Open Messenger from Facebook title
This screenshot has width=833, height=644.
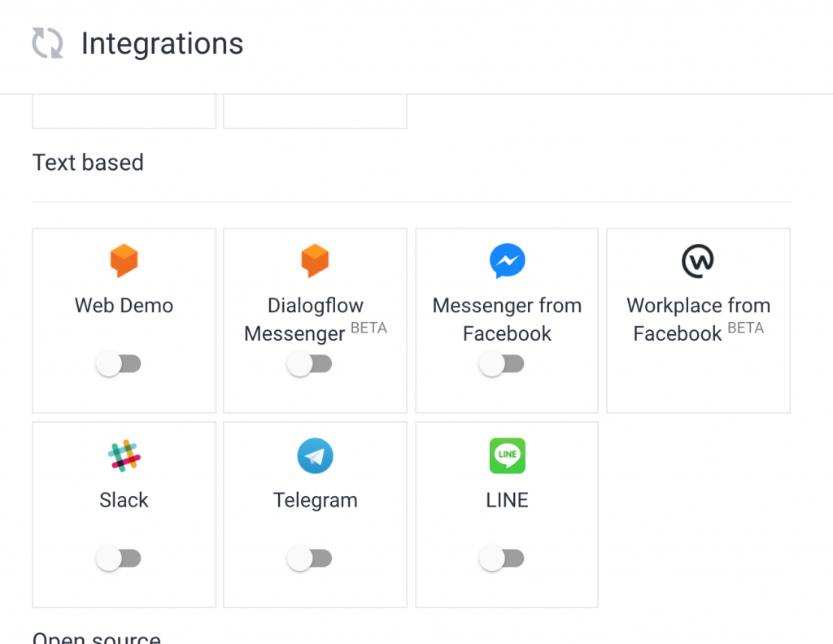[507, 320]
